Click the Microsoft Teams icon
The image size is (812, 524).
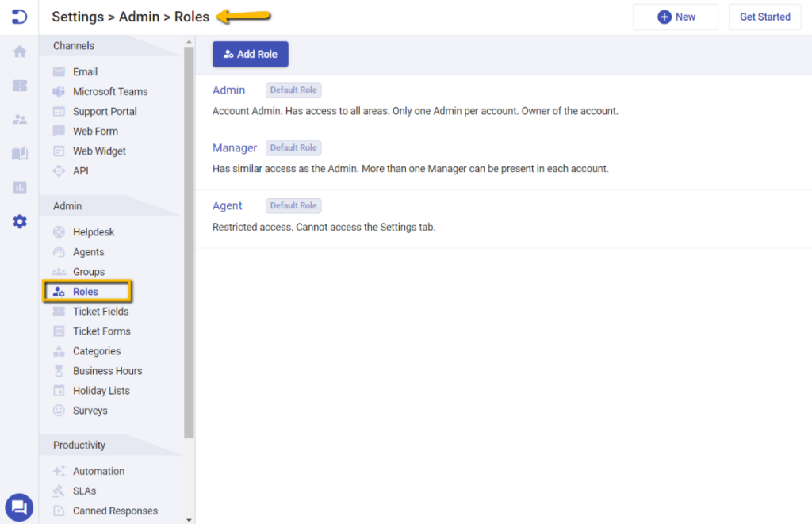tap(59, 91)
